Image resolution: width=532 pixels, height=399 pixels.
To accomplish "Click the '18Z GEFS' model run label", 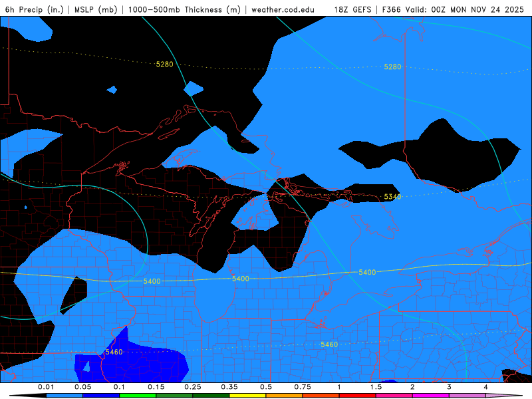I will [x=353, y=9].
